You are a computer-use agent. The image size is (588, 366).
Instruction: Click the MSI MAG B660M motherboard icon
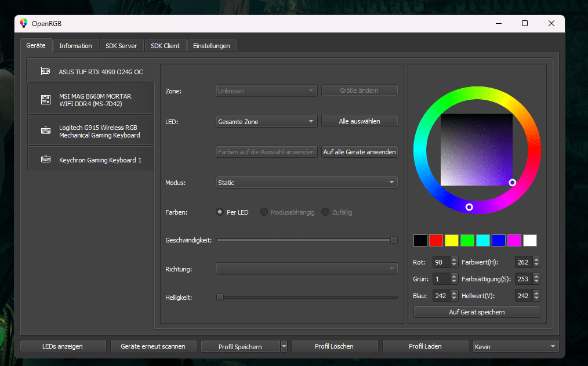pos(46,100)
